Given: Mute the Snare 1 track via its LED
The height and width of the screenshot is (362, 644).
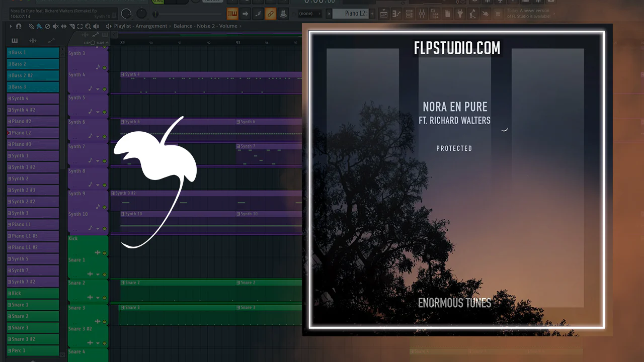Looking at the screenshot, I should point(105,275).
